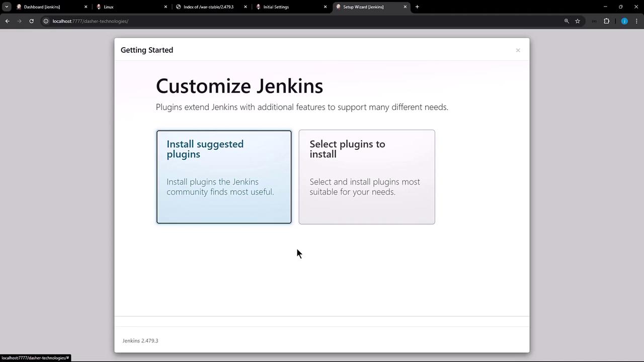Open a new browser tab

point(417,7)
